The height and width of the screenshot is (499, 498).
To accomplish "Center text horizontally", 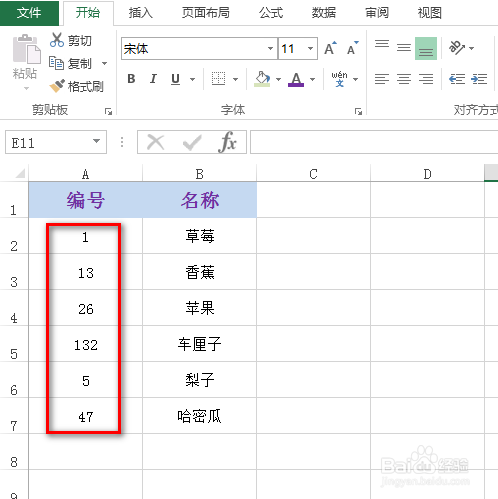I will coord(404,79).
